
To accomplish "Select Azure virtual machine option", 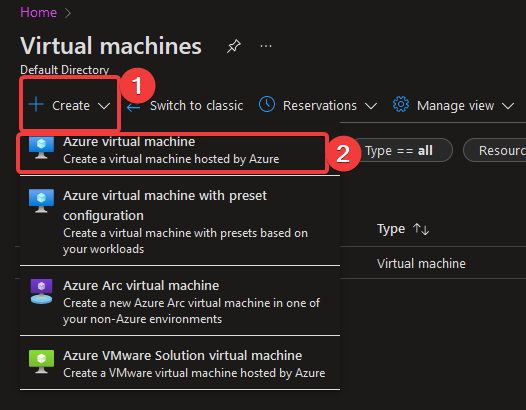I will tap(173, 153).
